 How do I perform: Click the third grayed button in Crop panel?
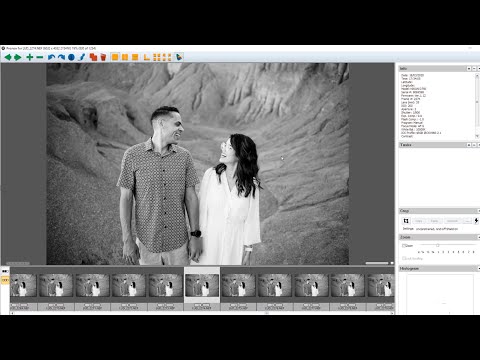452,221
